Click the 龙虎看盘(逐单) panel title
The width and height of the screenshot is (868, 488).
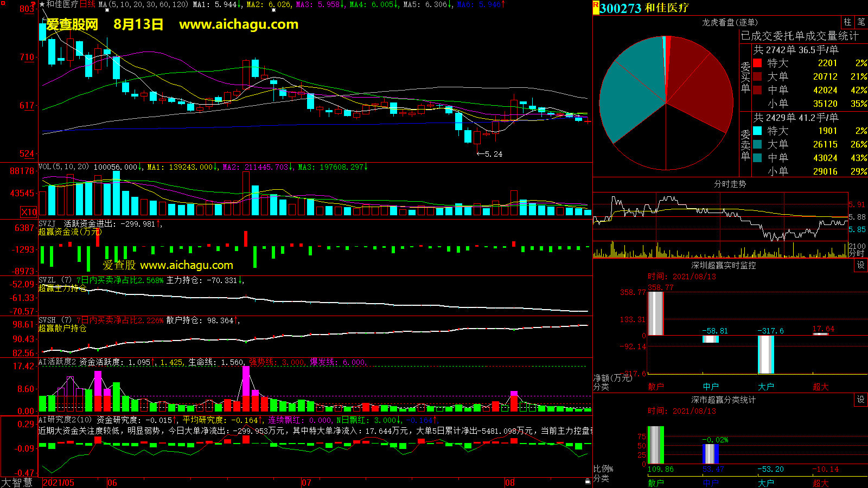coord(730,22)
